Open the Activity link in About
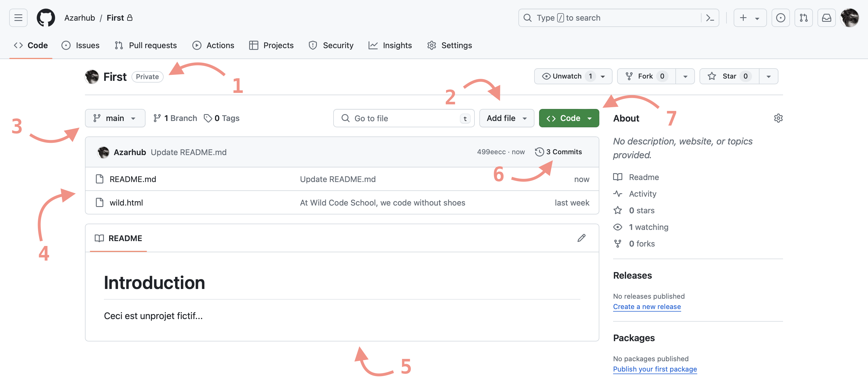 pyautogui.click(x=634, y=194)
